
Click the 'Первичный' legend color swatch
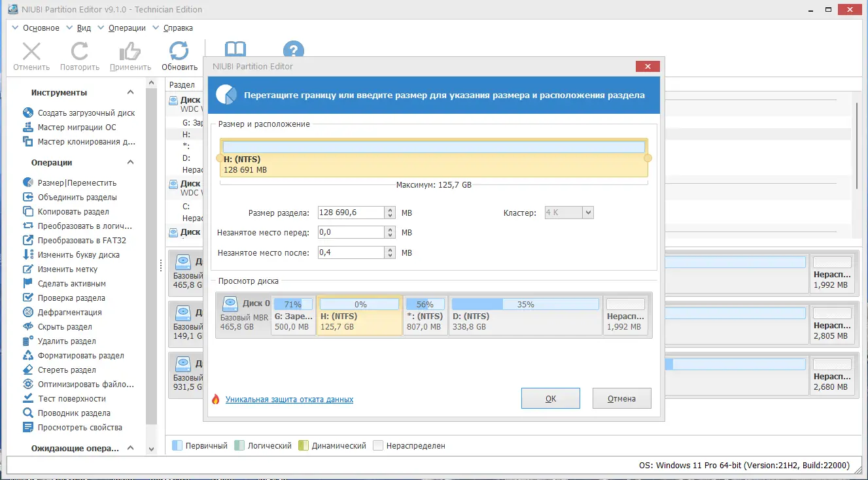click(x=177, y=446)
